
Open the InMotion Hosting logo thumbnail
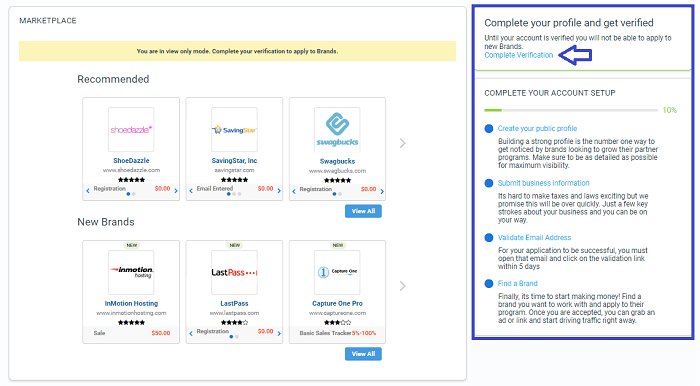coord(131,272)
